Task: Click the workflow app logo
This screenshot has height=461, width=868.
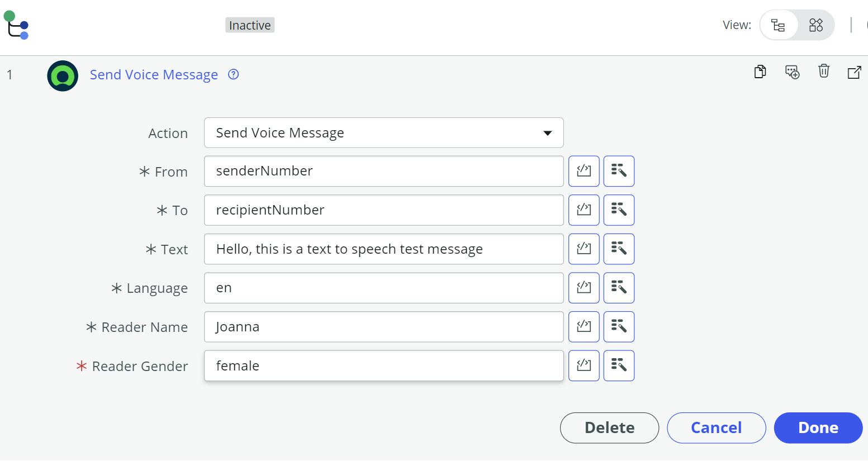Action: [16, 25]
